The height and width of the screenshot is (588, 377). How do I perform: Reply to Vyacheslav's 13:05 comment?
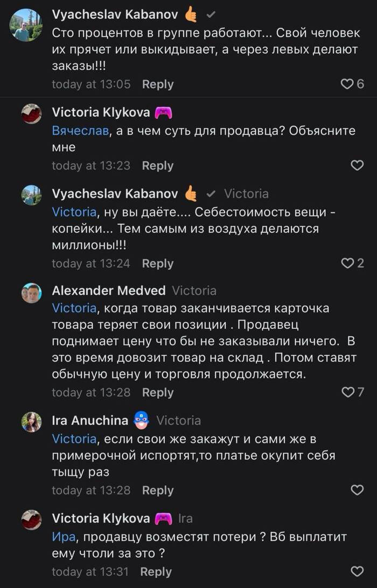click(x=158, y=84)
